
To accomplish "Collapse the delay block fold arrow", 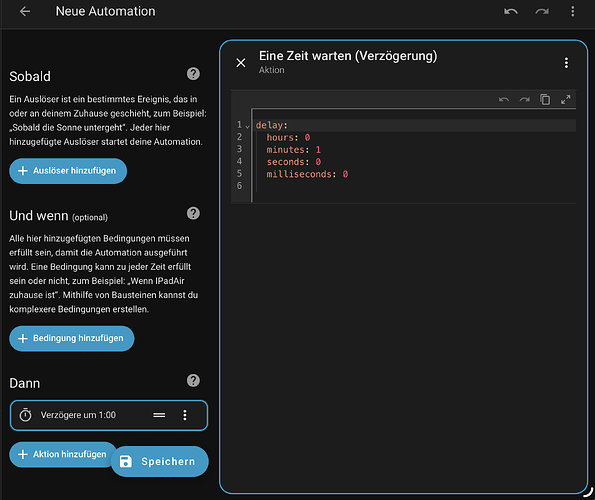I will click(x=247, y=126).
